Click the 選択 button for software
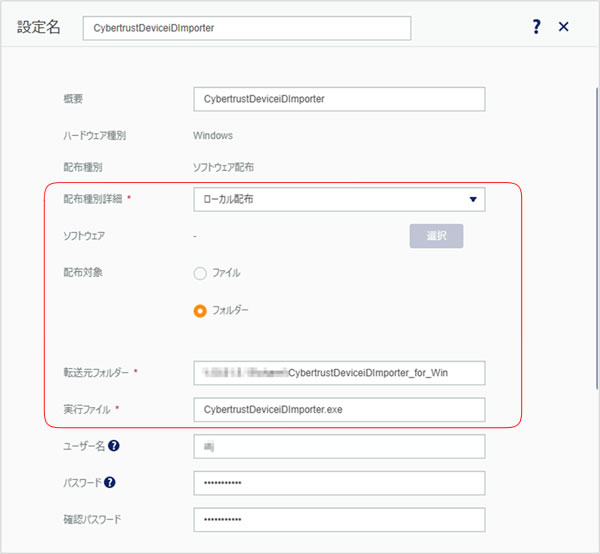600x554 pixels. tap(436, 236)
